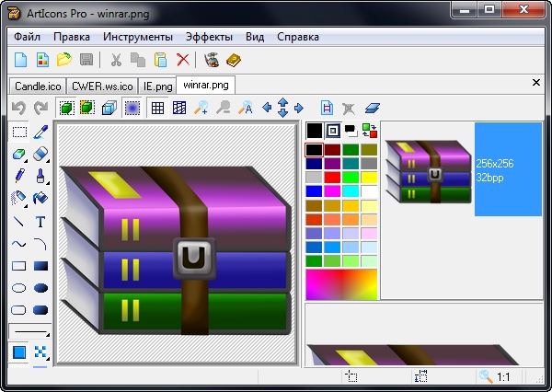
Task: Expand the spray can tool options arrow
Action: [x=27, y=204]
